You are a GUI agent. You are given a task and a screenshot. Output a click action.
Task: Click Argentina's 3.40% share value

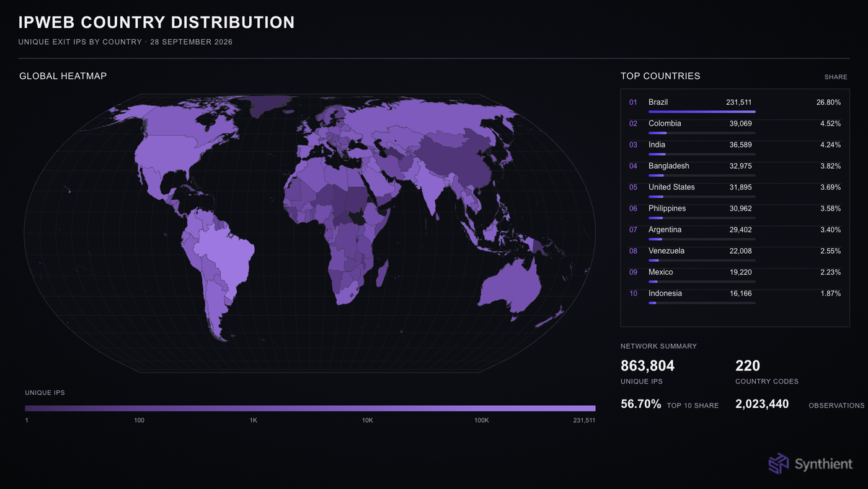[831, 230]
